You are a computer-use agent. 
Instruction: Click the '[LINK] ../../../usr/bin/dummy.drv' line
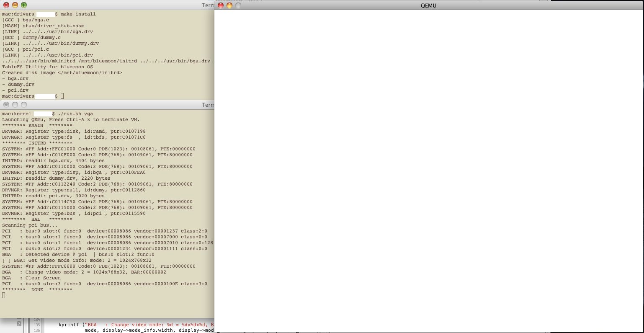click(x=51, y=43)
